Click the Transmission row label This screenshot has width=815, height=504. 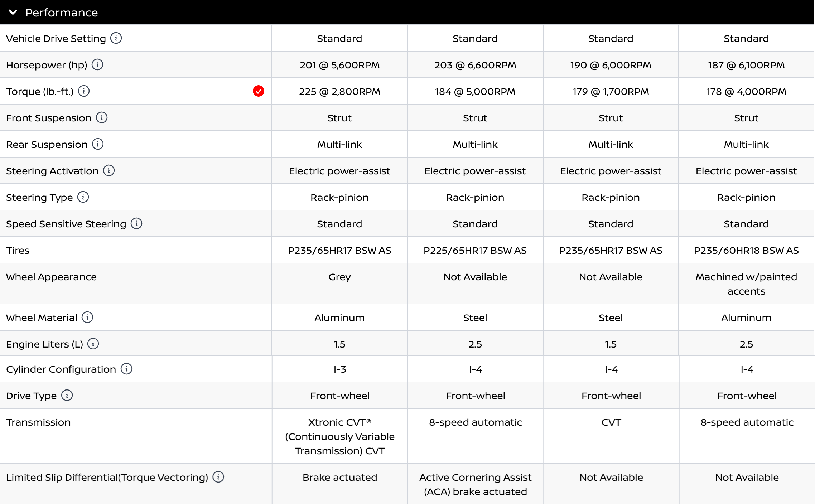click(x=38, y=422)
